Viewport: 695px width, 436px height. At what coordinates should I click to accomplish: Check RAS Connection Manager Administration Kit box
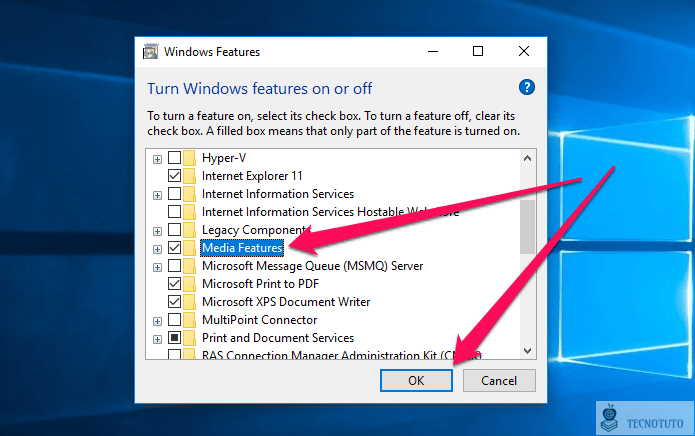coord(175,354)
